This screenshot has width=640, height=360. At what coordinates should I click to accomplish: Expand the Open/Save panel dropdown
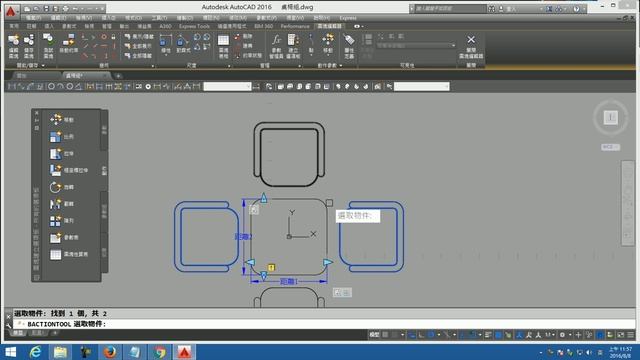coord(43,65)
